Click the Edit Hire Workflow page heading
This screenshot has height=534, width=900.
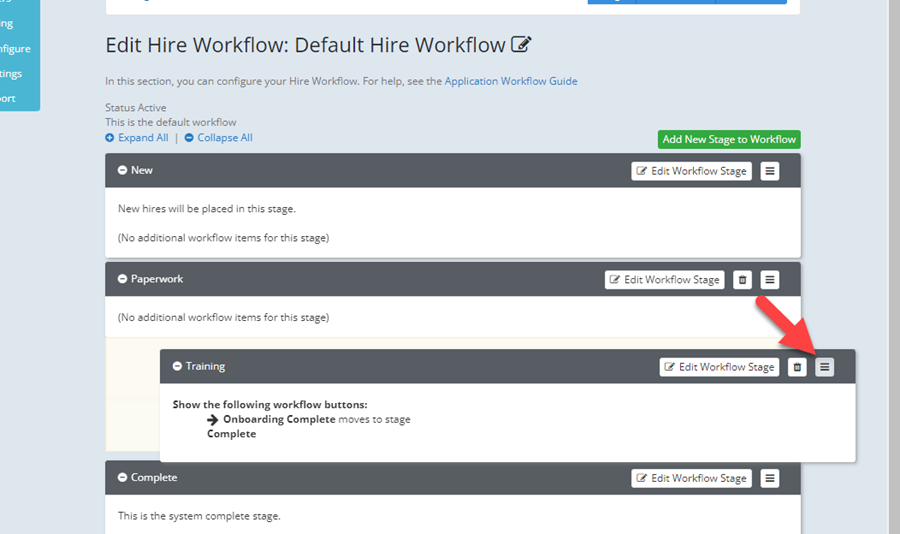tap(305, 45)
